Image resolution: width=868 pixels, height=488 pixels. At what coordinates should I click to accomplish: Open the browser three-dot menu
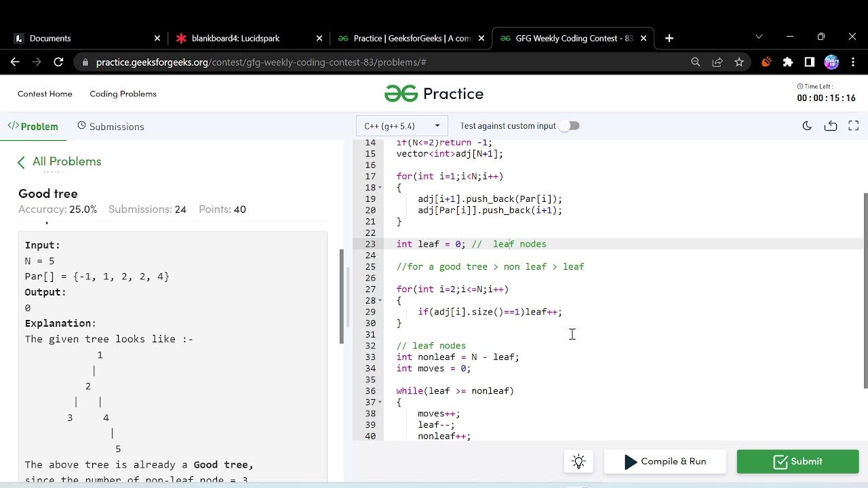coord(853,62)
